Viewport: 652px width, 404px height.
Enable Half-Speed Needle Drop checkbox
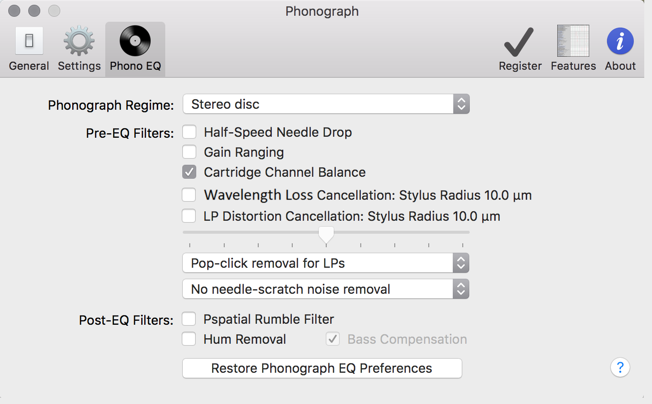(189, 132)
